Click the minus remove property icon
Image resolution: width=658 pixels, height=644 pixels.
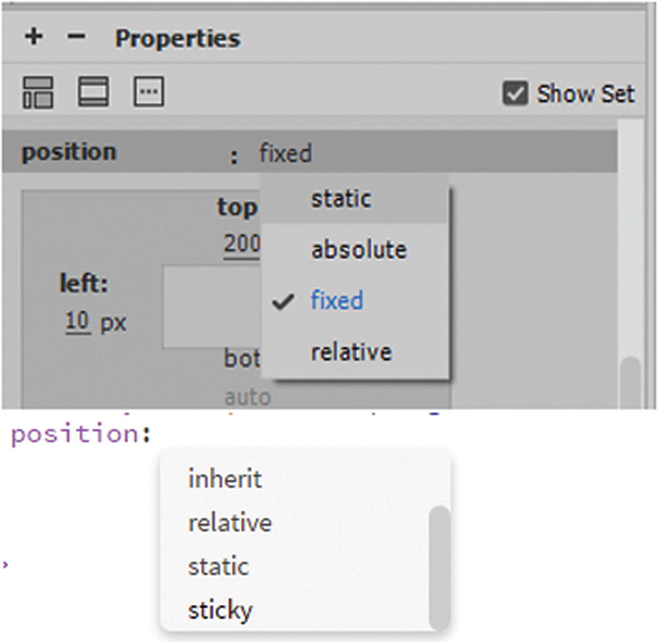click(x=76, y=37)
